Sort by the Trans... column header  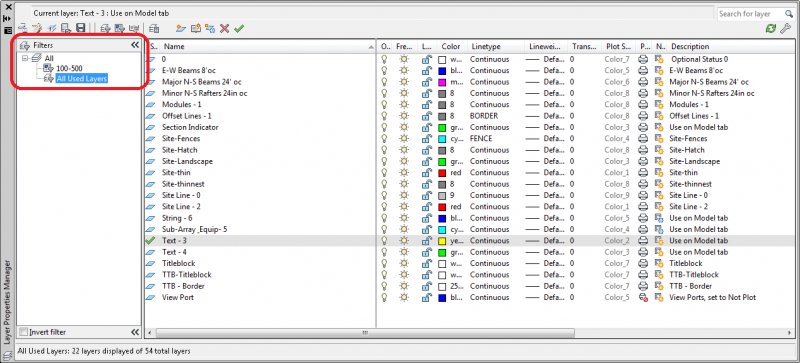click(584, 46)
